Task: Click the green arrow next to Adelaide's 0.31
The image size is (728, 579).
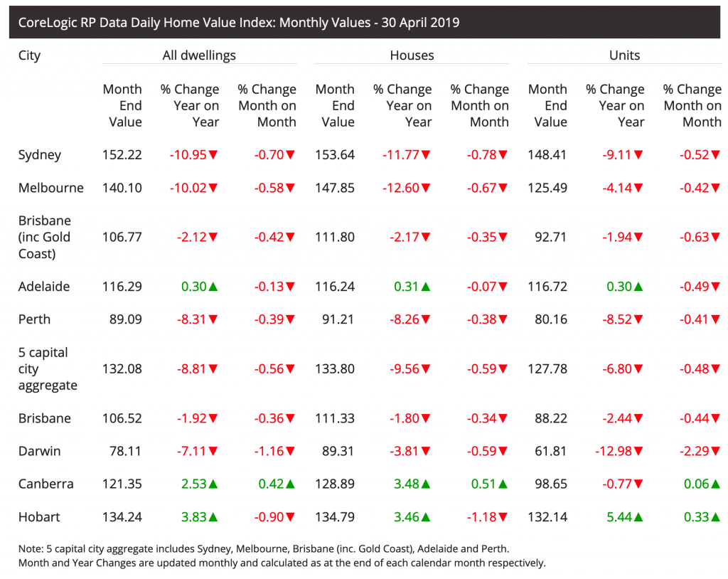Action: 426,287
